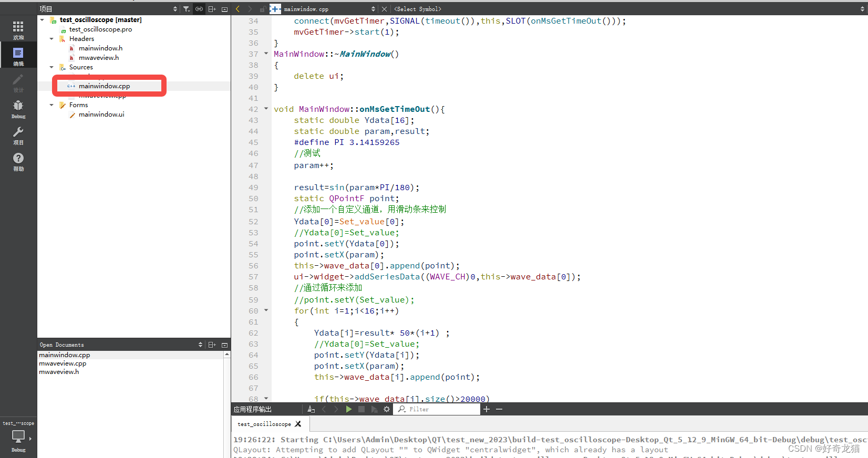Open the project view type dropdown
The height and width of the screenshot is (458, 868).
175,9
